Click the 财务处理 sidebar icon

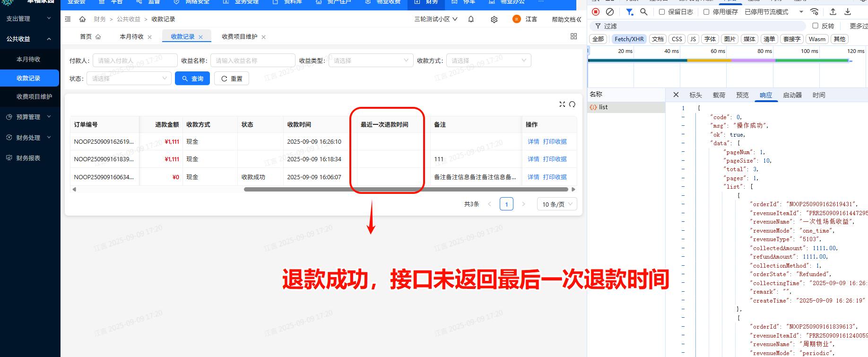click(x=9, y=138)
